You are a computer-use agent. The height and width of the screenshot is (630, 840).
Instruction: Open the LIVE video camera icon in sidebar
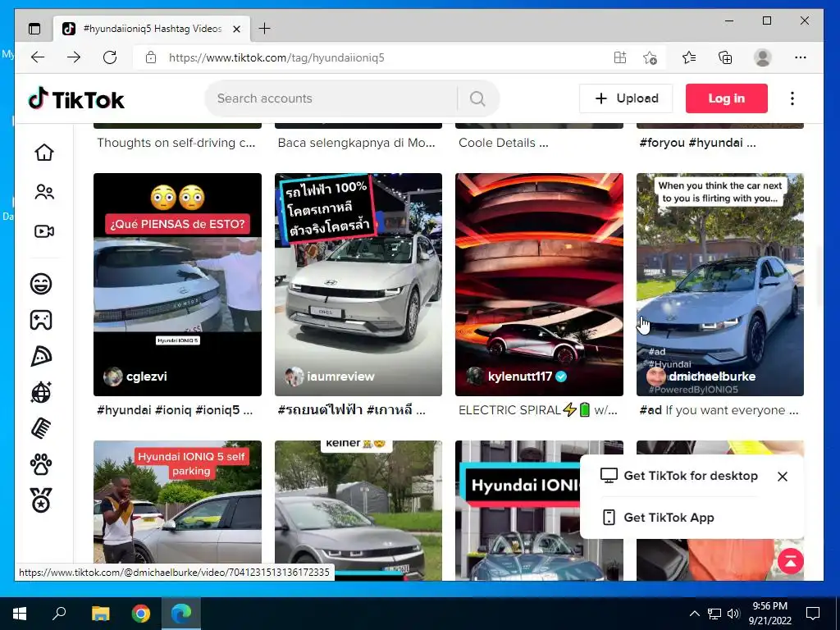(x=44, y=231)
